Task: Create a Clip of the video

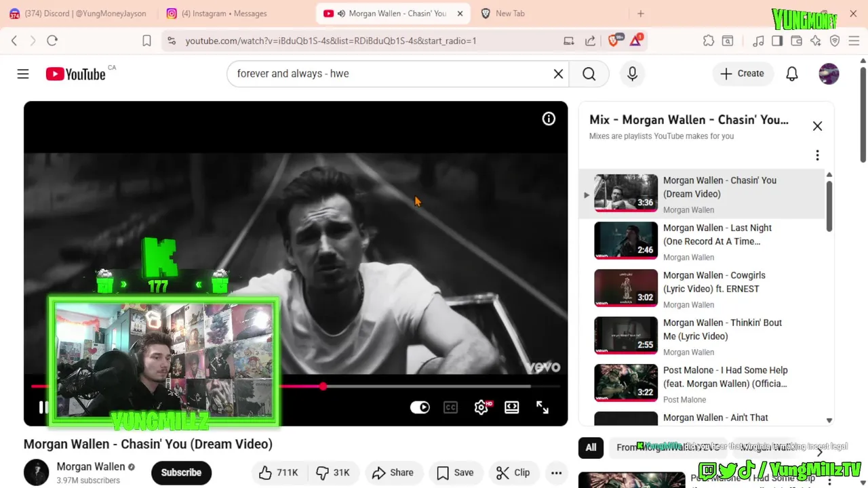Action: (513, 472)
